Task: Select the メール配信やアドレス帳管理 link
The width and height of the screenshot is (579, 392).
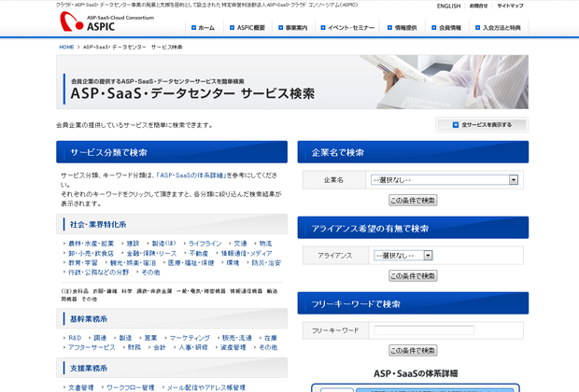Action: [206, 387]
